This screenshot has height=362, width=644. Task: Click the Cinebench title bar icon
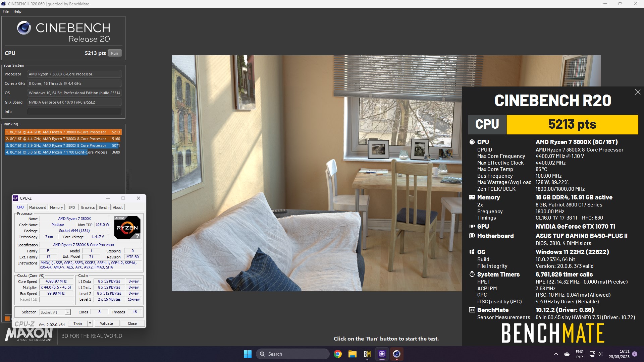pyautogui.click(x=4, y=4)
